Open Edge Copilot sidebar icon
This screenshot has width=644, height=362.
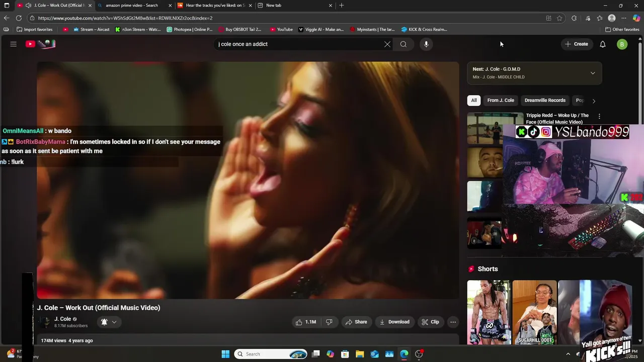(636, 18)
